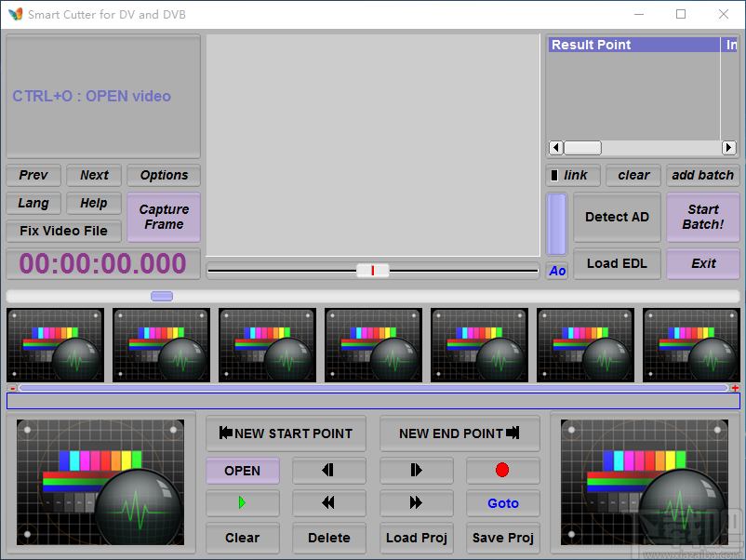746x560 pixels.
Task: Click Load Proj button
Action: point(417,538)
